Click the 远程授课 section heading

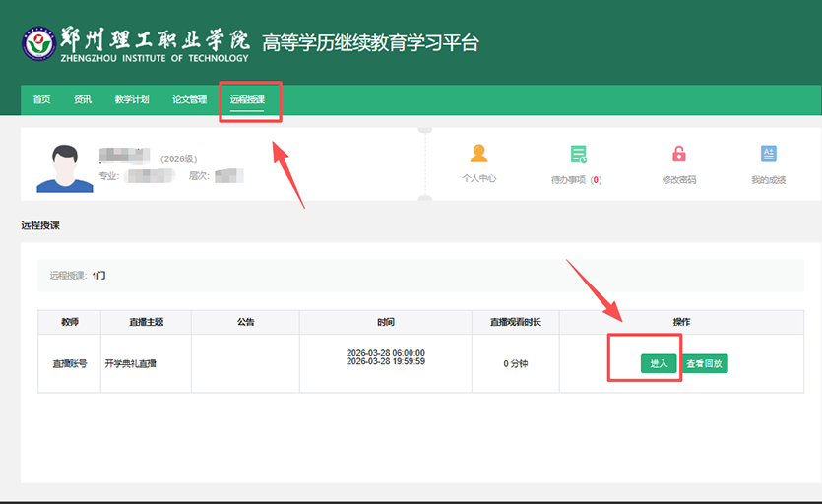40,225
